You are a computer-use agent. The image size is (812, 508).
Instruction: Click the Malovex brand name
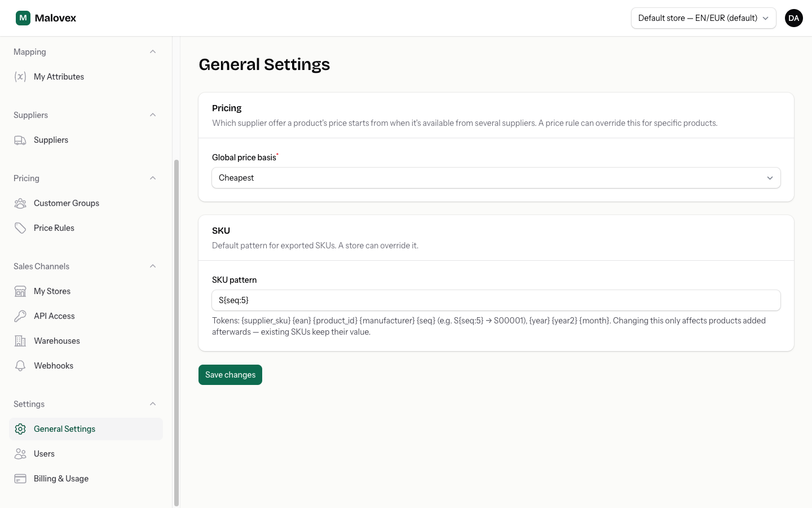55,18
